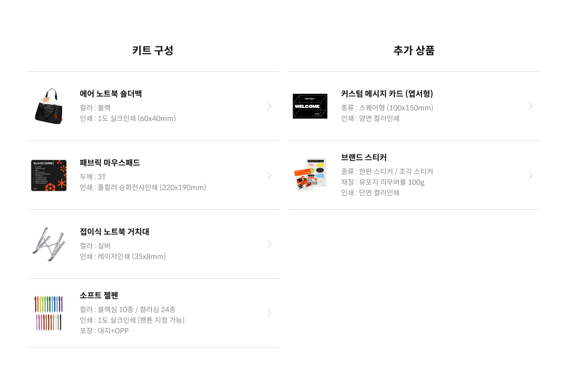Expand chevron for 소프트 젤펜
Image resolution: width=567 pixels, height=392 pixels.
click(x=269, y=313)
